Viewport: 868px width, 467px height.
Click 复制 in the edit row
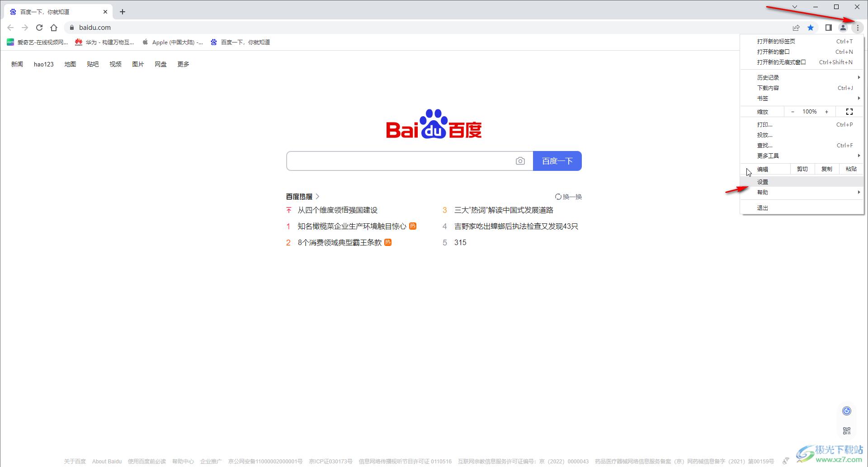coord(827,169)
